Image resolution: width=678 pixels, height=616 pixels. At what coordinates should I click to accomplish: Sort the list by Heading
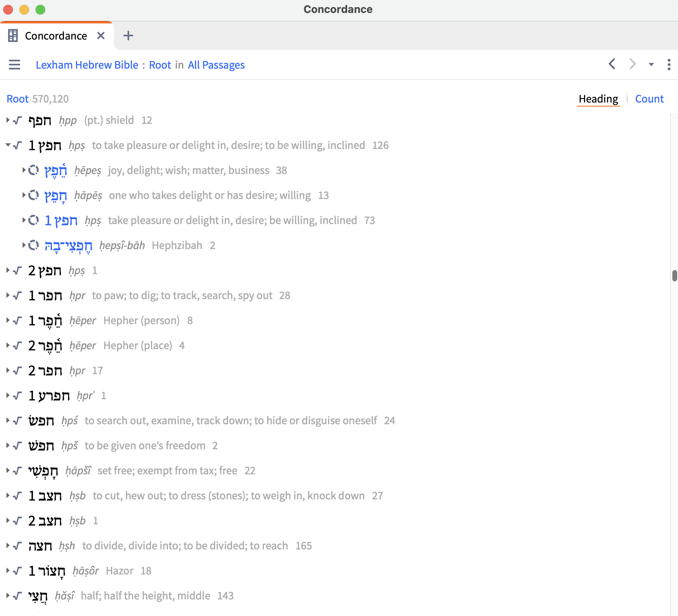(598, 99)
